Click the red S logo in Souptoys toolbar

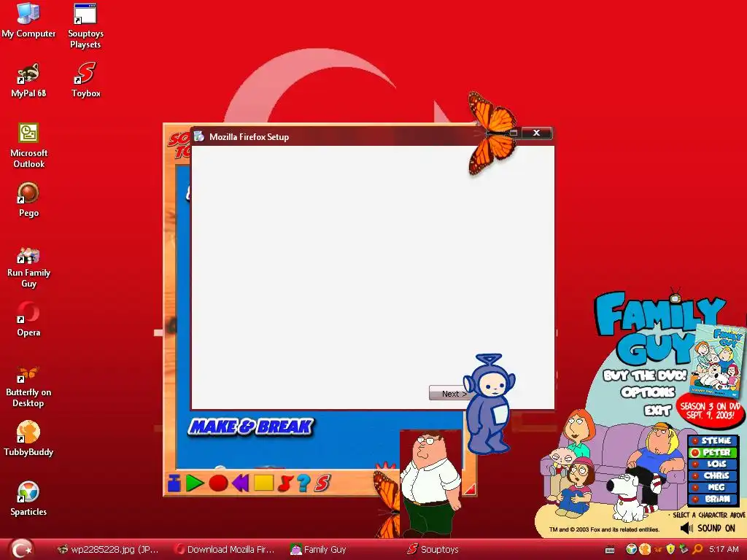click(322, 483)
